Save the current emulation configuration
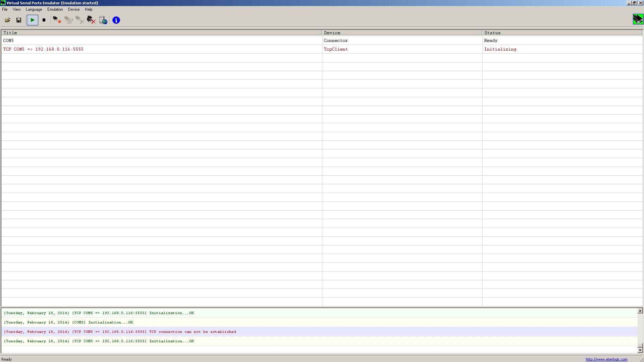Image resolution: width=644 pixels, height=362 pixels. (x=19, y=20)
